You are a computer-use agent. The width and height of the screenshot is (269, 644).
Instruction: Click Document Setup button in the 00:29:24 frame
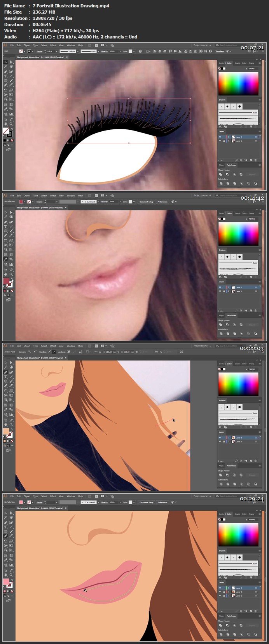(x=146, y=502)
